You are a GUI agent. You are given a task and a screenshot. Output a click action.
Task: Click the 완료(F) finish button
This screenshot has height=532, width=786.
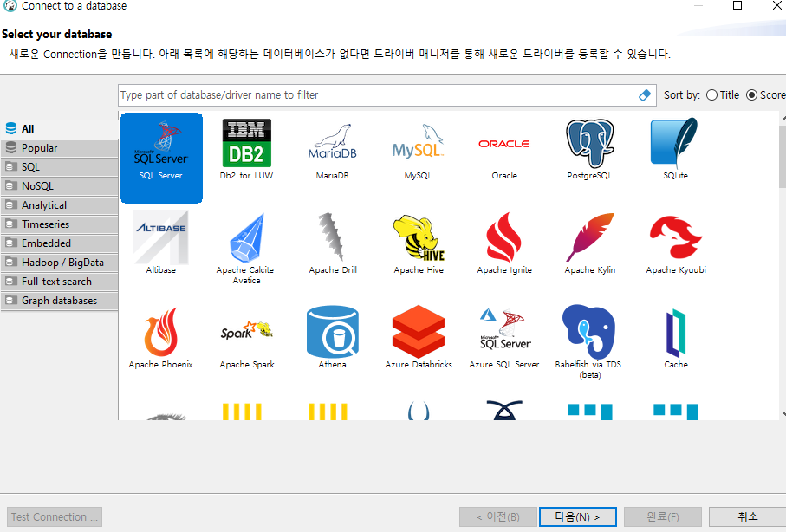click(663, 516)
